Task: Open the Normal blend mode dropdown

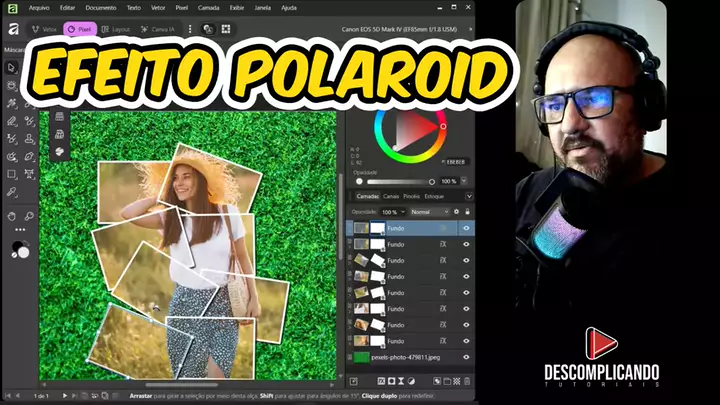Action: coord(428,212)
